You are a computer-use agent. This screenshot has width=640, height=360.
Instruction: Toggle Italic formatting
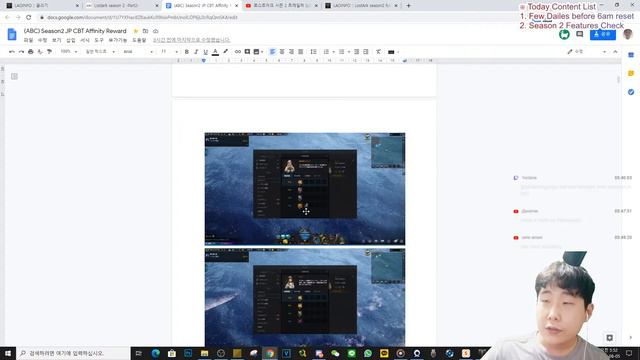[196, 52]
